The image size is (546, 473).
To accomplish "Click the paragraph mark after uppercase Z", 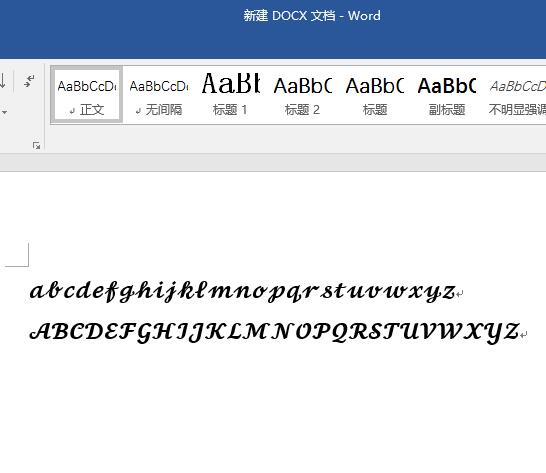I will point(524,334).
